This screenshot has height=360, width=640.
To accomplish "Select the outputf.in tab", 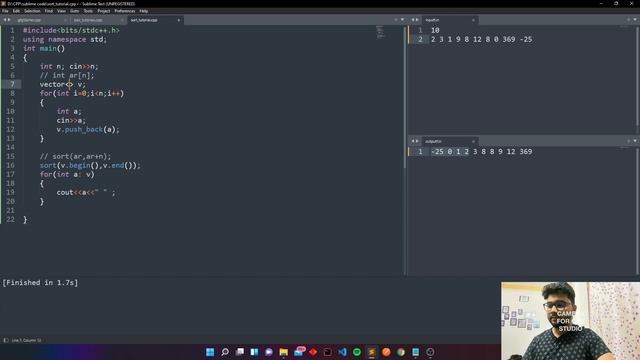I will (x=449, y=141).
